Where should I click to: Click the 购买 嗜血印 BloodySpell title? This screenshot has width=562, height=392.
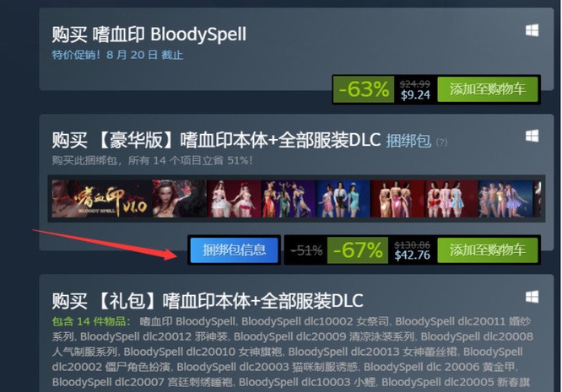pos(149,35)
